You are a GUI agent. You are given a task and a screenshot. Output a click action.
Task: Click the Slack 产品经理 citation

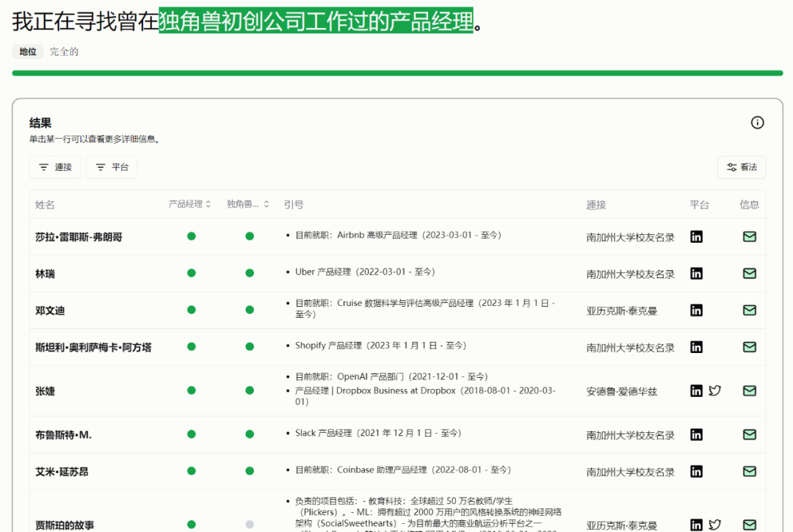(378, 433)
